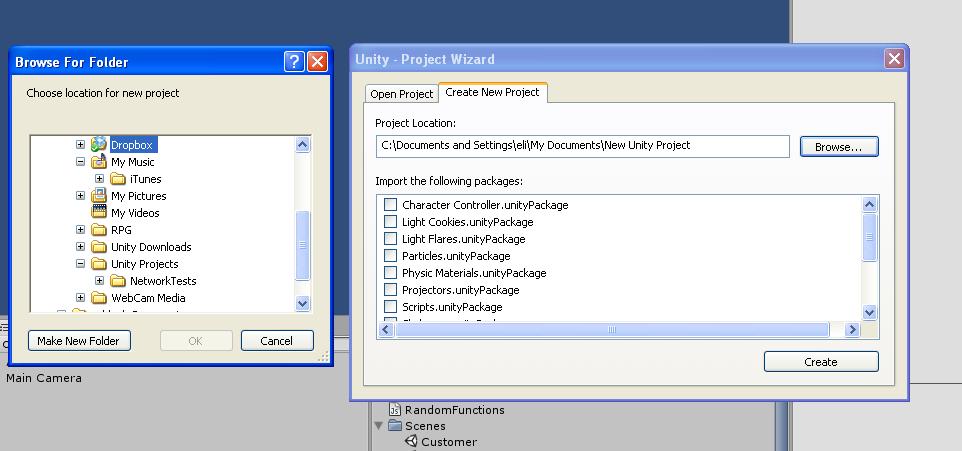Select the Create New Project tab
This screenshot has width=962, height=451.
tap(492, 92)
